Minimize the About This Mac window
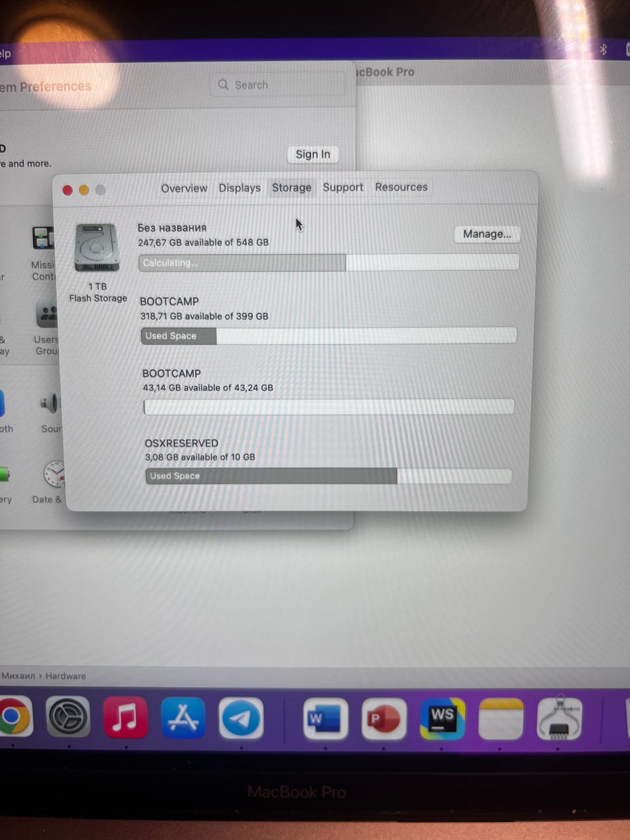 coord(84,190)
